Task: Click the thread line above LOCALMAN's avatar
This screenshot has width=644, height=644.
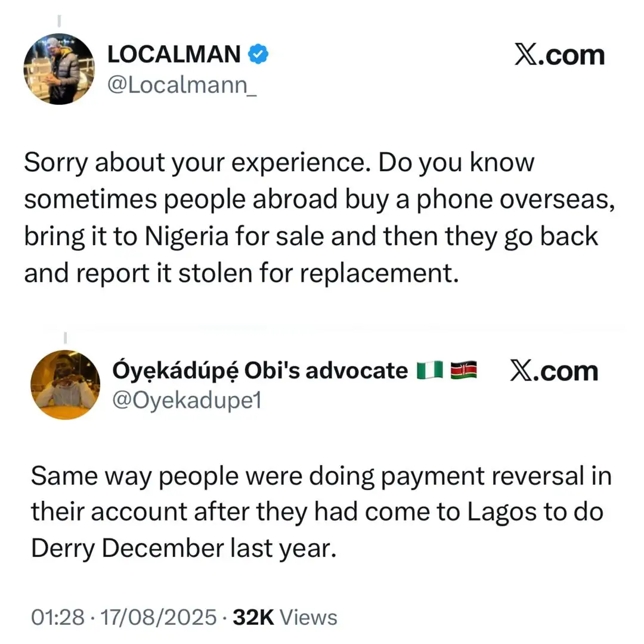Action: [59, 22]
